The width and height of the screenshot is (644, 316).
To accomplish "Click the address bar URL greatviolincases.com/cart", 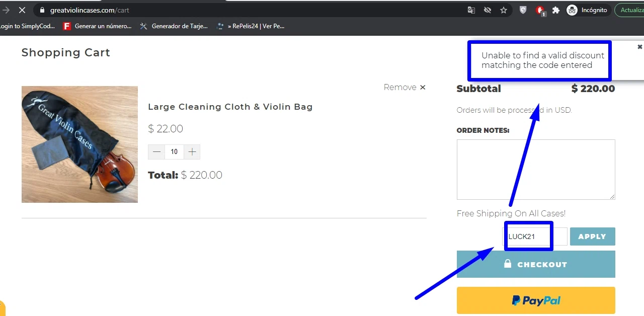I will pyautogui.click(x=90, y=10).
